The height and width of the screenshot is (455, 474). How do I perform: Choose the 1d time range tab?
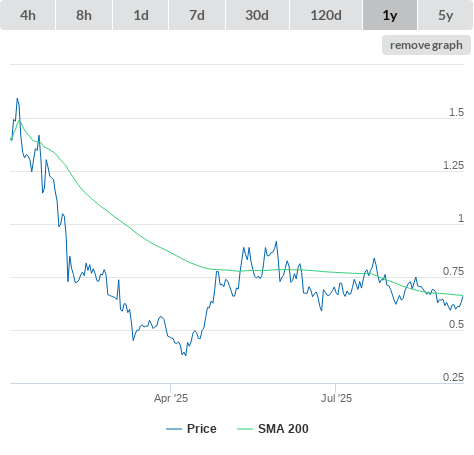[141, 15]
